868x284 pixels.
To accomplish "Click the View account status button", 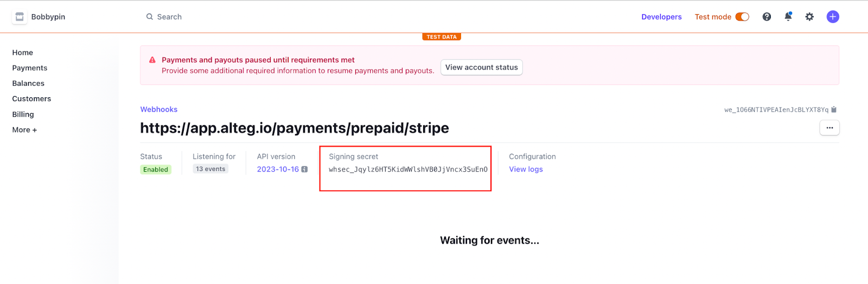I will [481, 67].
